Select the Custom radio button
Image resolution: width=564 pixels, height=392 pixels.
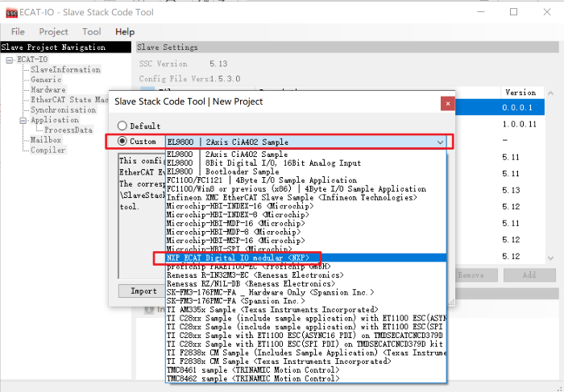pos(122,142)
